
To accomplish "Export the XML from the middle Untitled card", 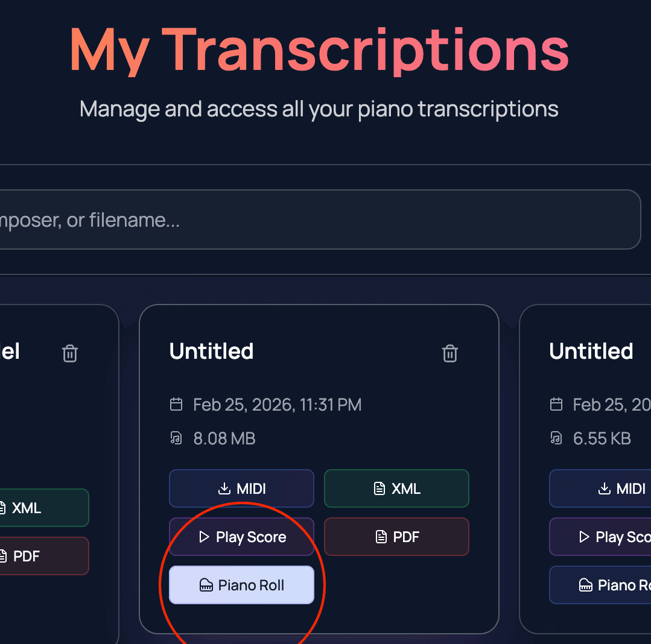I will [396, 488].
